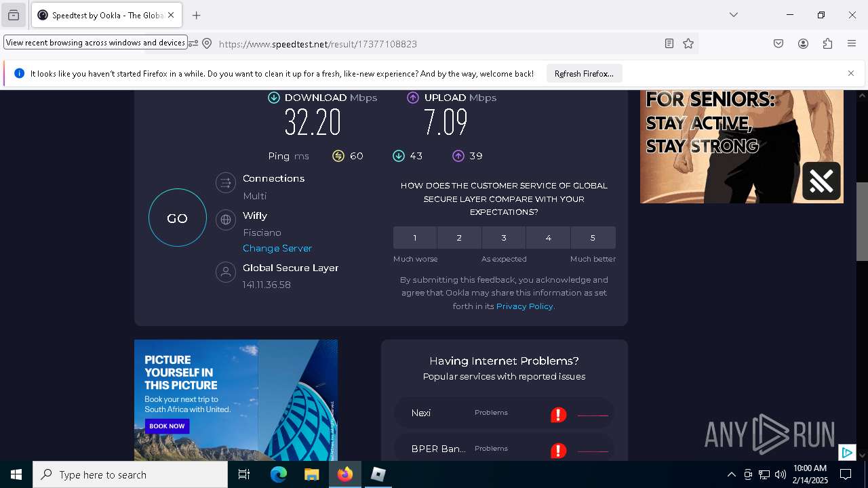Image resolution: width=868 pixels, height=488 pixels.
Task: Open the United South Africa ad
Action: pos(236,401)
